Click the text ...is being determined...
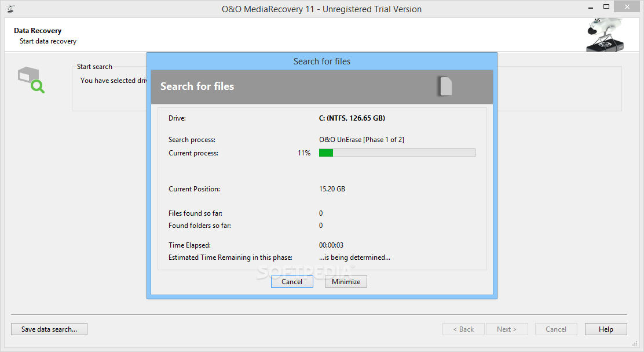This screenshot has height=352, width=644. (355, 257)
